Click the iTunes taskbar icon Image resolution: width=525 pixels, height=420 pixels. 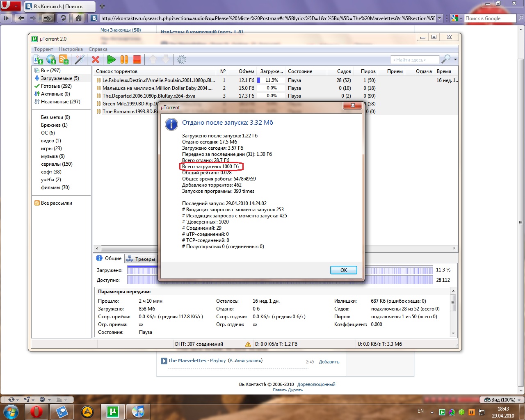point(138,411)
